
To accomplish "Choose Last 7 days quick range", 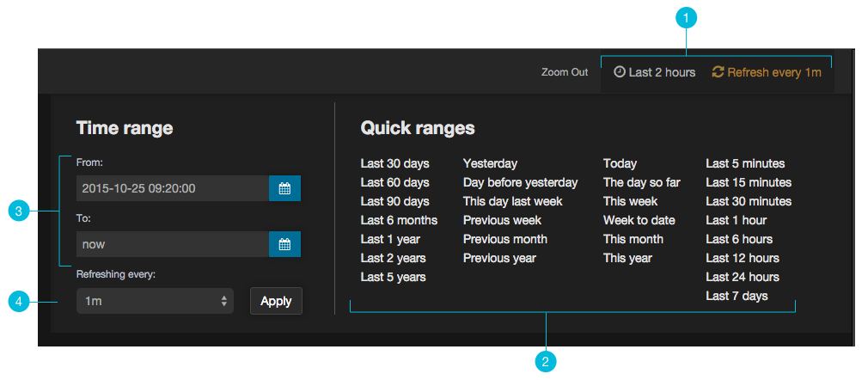I will pyautogui.click(x=737, y=296).
